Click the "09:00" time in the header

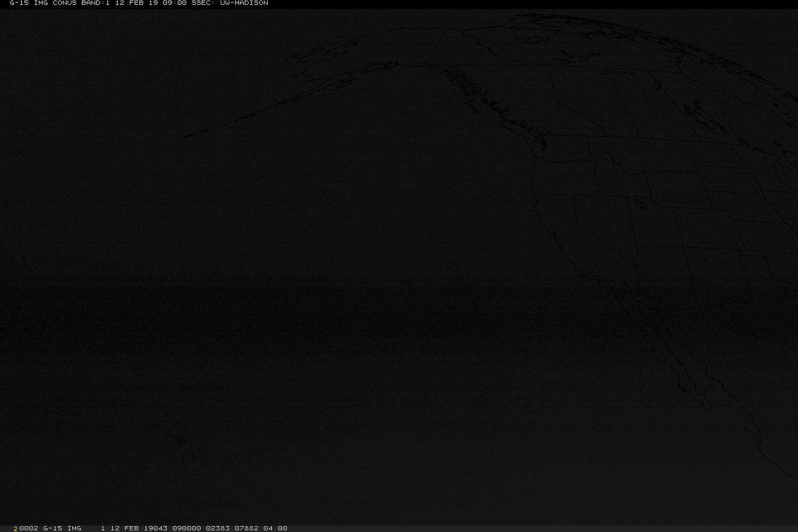(x=174, y=3)
